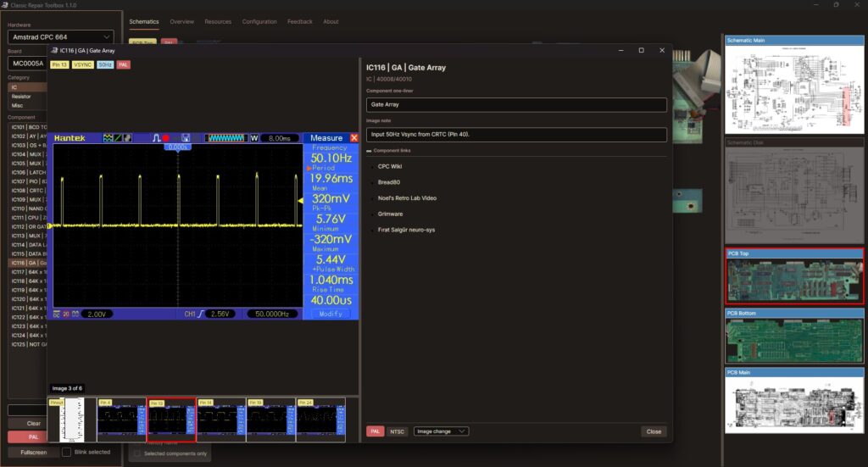Viewport: 868px width, 467px height.
Task: Select the Pin 24 oscilloscope thumbnail
Action: pos(320,420)
